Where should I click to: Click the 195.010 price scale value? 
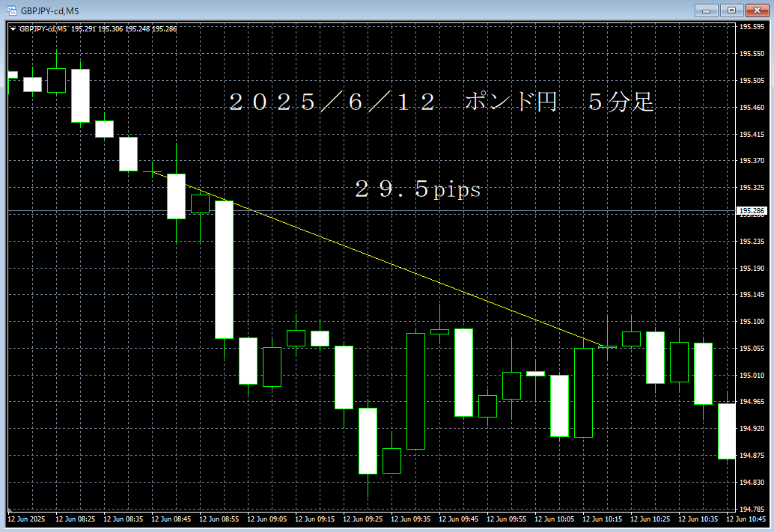752,375
